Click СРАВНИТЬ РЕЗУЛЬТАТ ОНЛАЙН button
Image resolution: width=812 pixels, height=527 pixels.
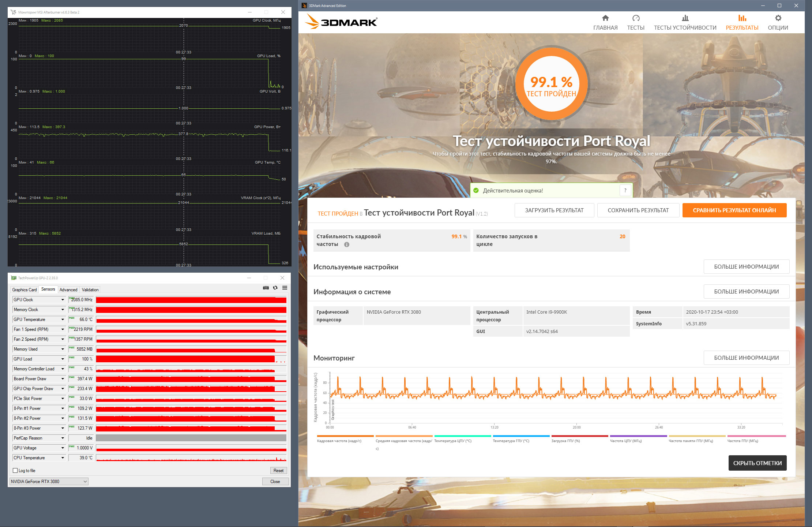click(734, 210)
